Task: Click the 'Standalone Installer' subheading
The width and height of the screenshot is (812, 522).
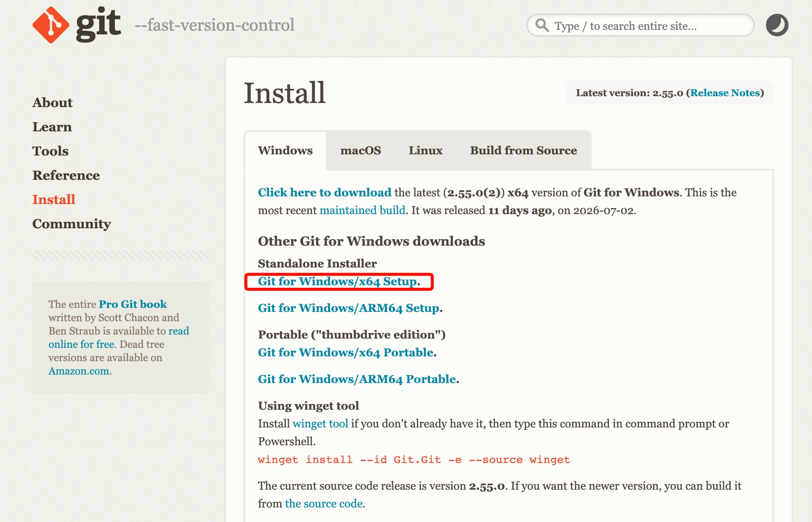Action: tap(317, 263)
